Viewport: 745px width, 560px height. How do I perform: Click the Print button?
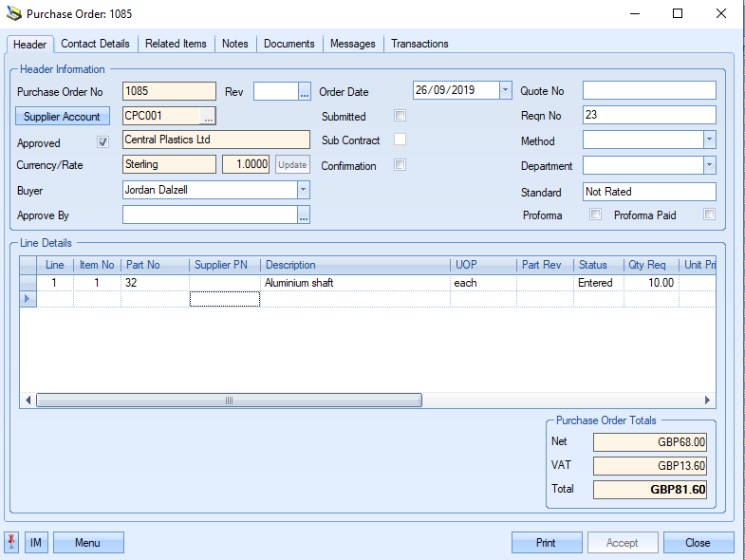[x=547, y=543]
